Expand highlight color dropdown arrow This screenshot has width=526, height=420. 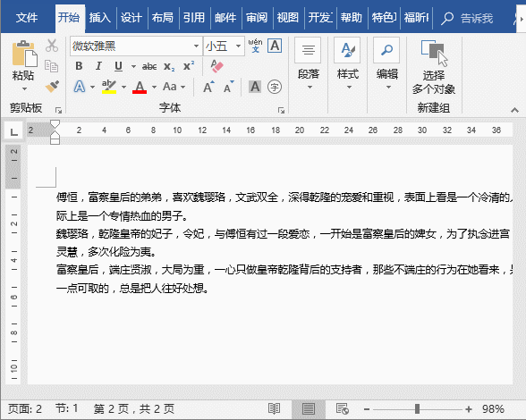[x=123, y=88]
